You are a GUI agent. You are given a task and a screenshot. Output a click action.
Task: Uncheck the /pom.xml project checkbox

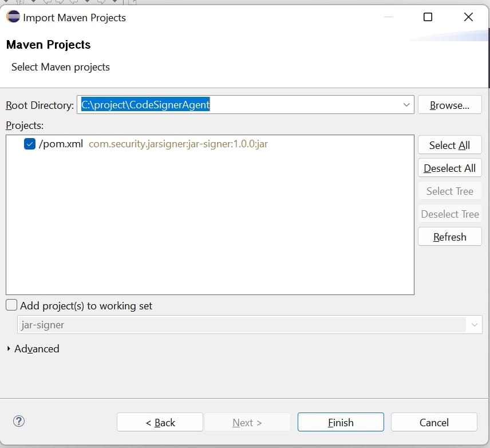[x=30, y=144]
